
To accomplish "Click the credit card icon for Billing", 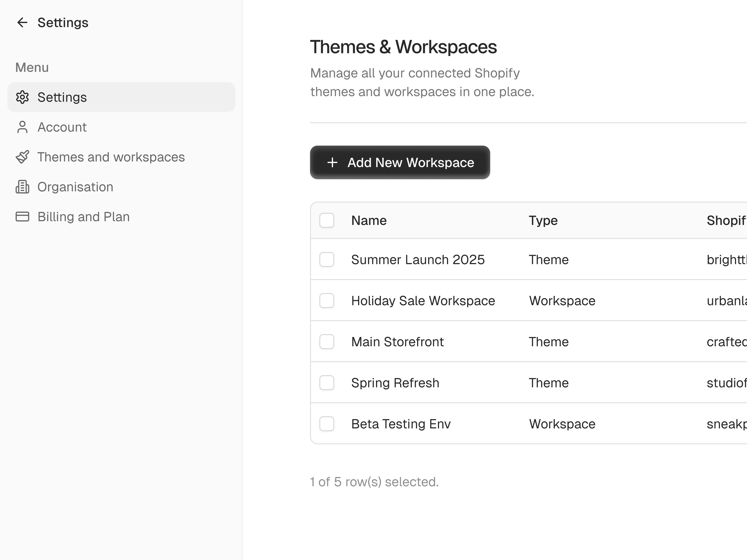I will click(22, 217).
